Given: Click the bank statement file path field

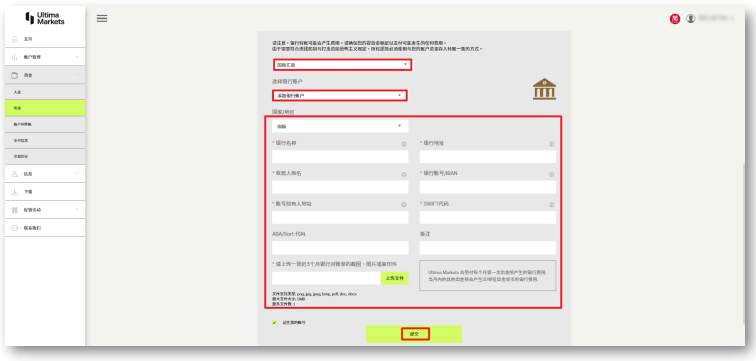Looking at the screenshot, I should click(x=326, y=278).
